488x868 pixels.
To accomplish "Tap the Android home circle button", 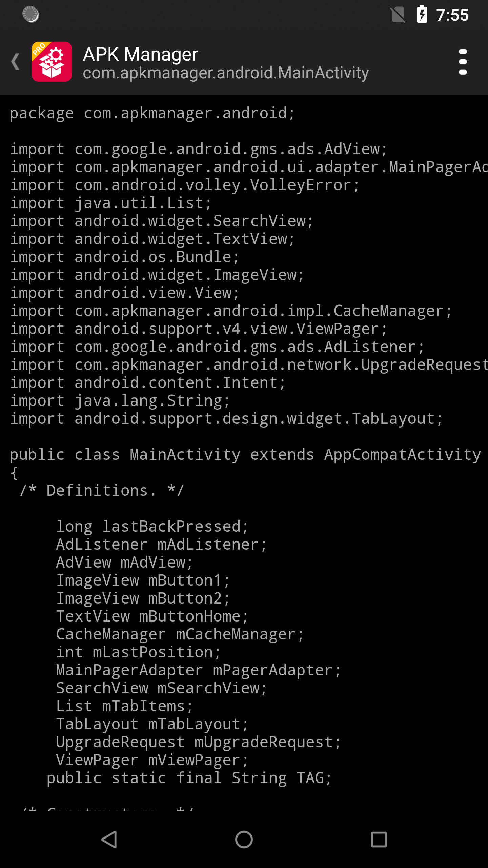I will point(244,840).
